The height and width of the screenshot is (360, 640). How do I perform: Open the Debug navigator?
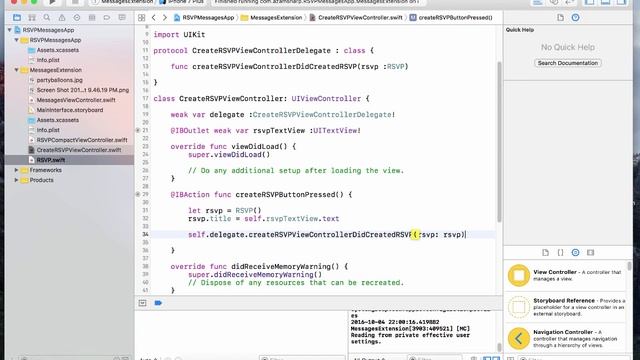(x=92, y=18)
